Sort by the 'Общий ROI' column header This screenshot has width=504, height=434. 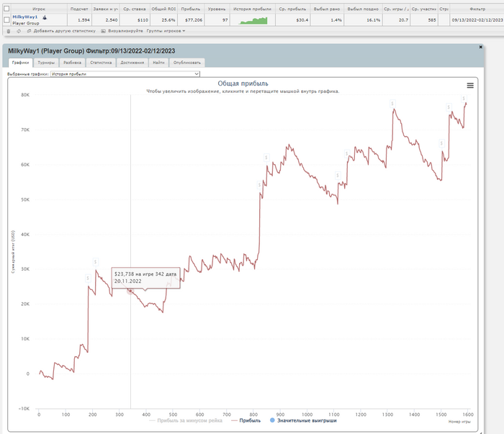164,9
